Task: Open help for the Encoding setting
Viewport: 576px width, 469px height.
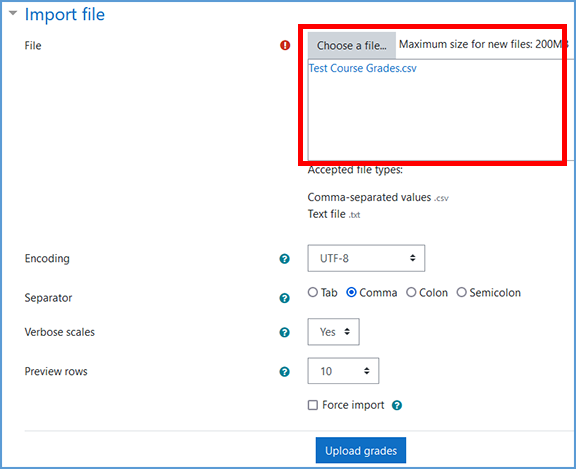Action: 284,259
